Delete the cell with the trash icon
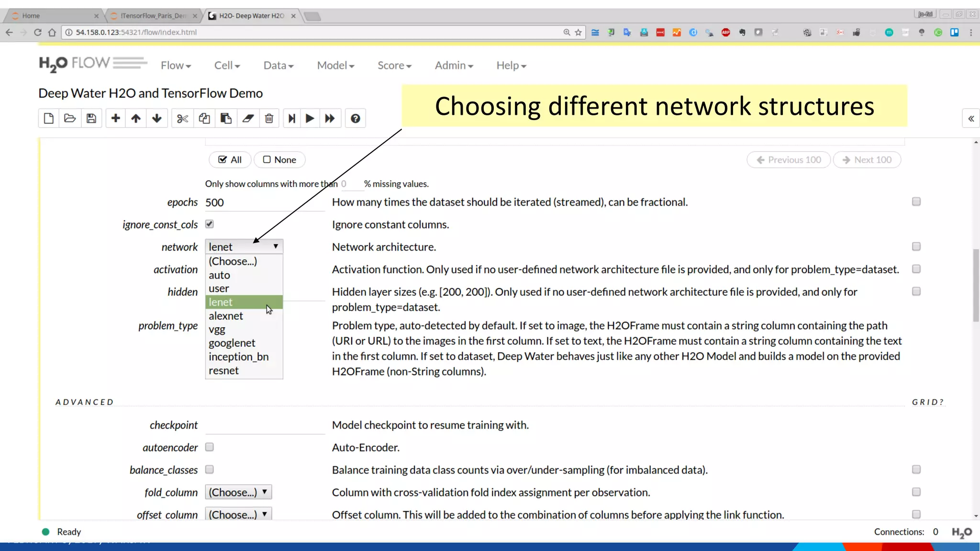980x551 pixels. (x=269, y=119)
